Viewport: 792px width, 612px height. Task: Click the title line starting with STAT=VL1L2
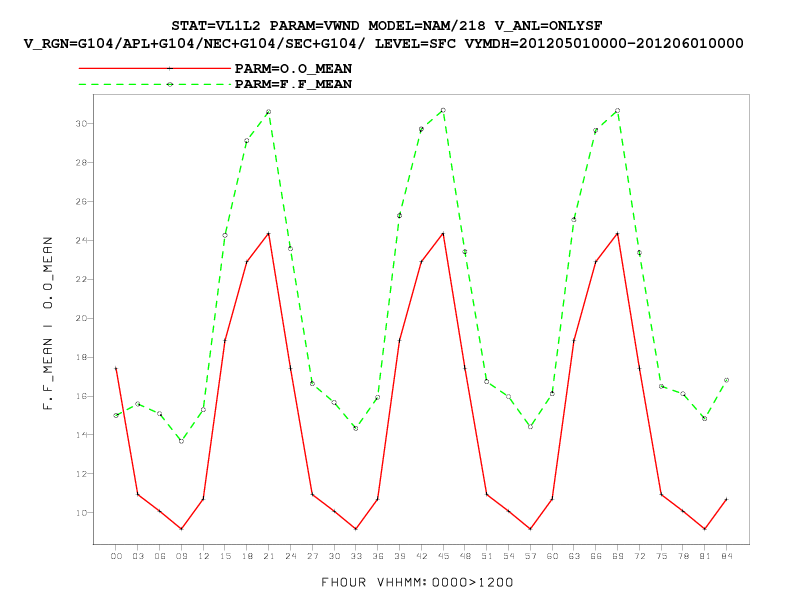[386, 26]
